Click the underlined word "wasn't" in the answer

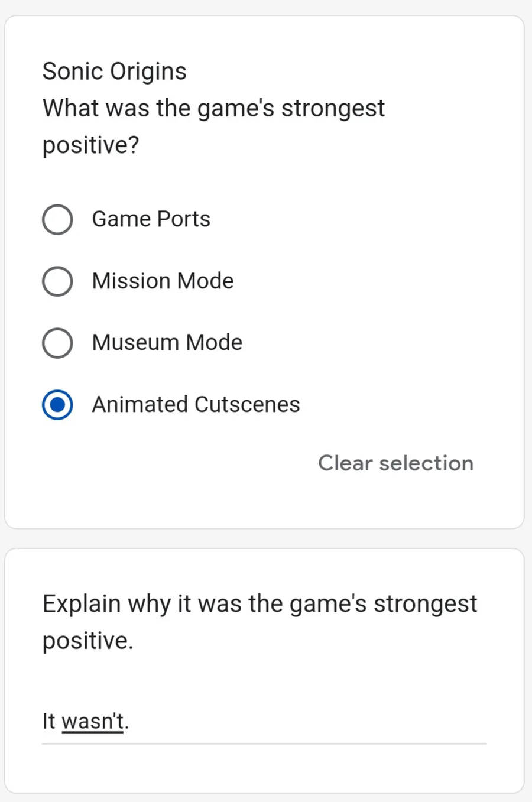point(92,721)
